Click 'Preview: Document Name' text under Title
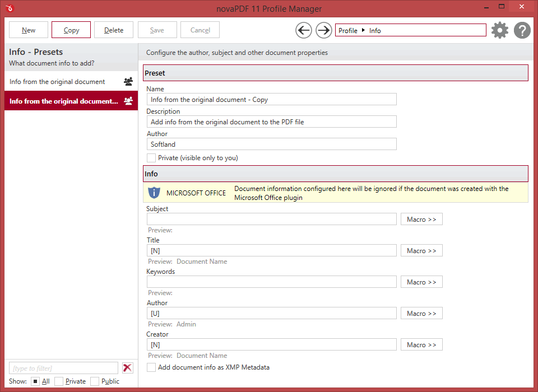 pos(187,262)
